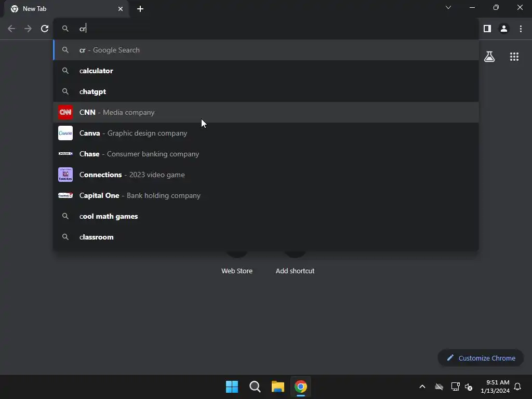Choose 'cr - Google Search' suggestion
This screenshot has width=532, height=399.
tap(266, 50)
